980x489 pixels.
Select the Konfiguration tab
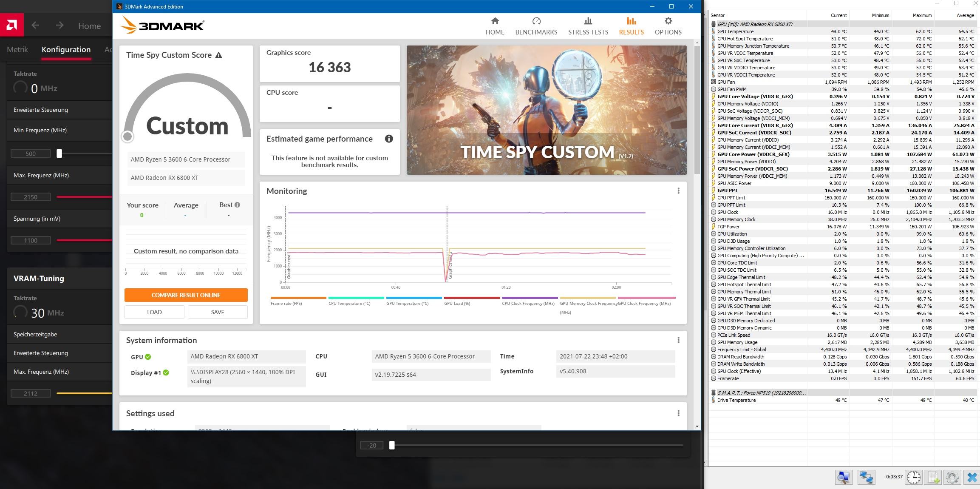(x=66, y=49)
